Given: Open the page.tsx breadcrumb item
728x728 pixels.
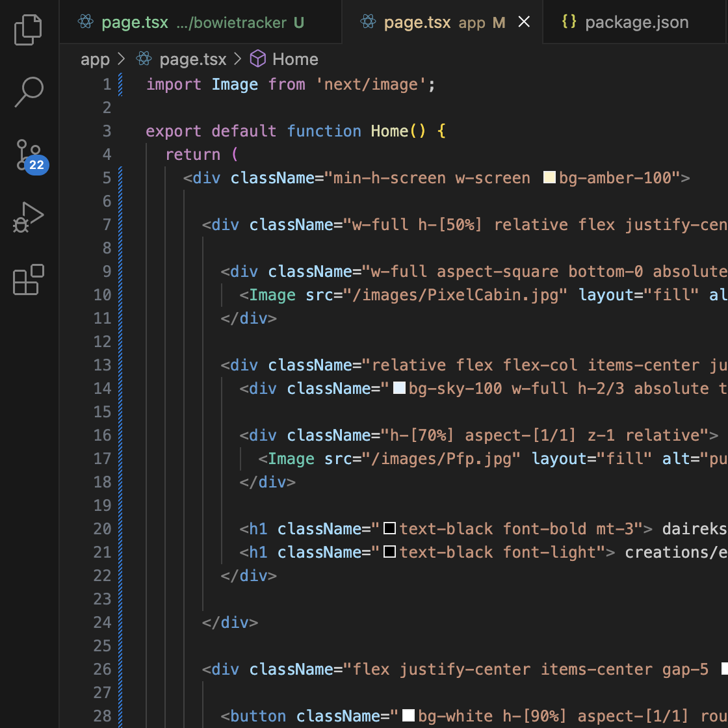Looking at the screenshot, I should [x=192, y=59].
